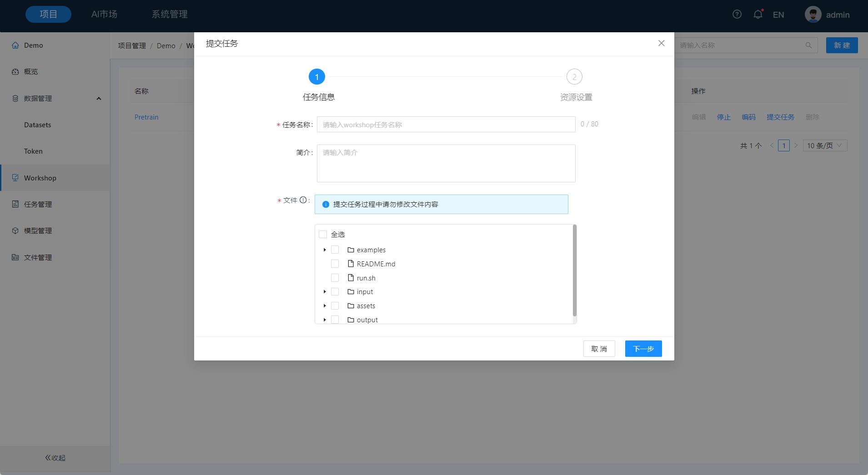The height and width of the screenshot is (475, 868).
Task: Click the search magnifier icon
Action: [808, 45]
